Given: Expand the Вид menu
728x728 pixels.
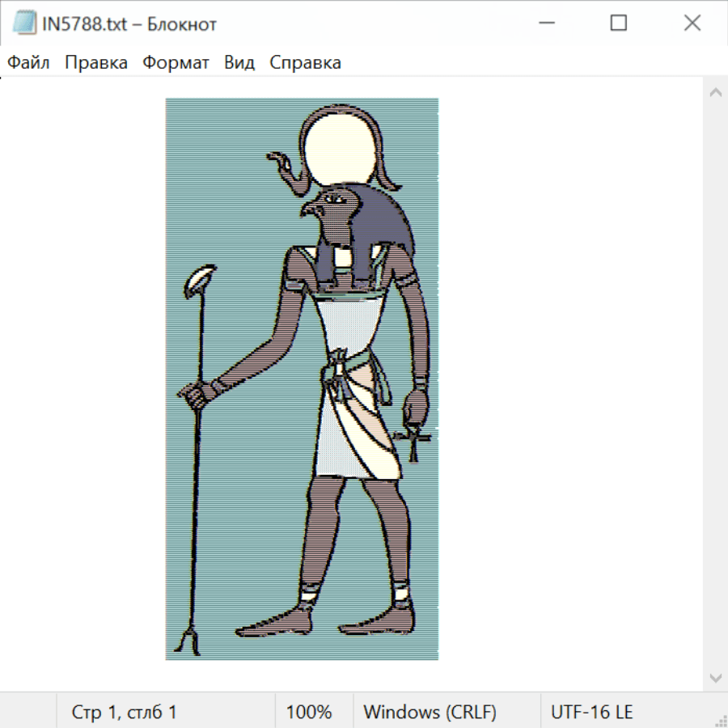Looking at the screenshot, I should (239, 62).
